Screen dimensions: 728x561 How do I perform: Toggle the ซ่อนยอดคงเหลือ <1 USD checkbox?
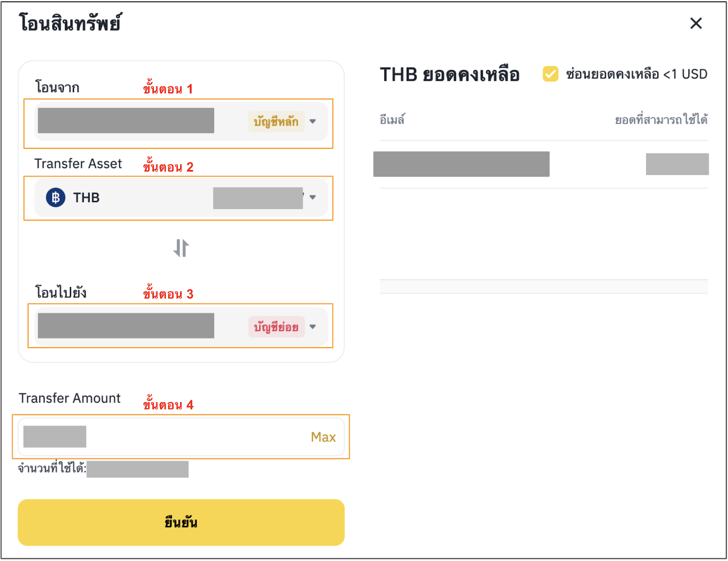tap(550, 74)
